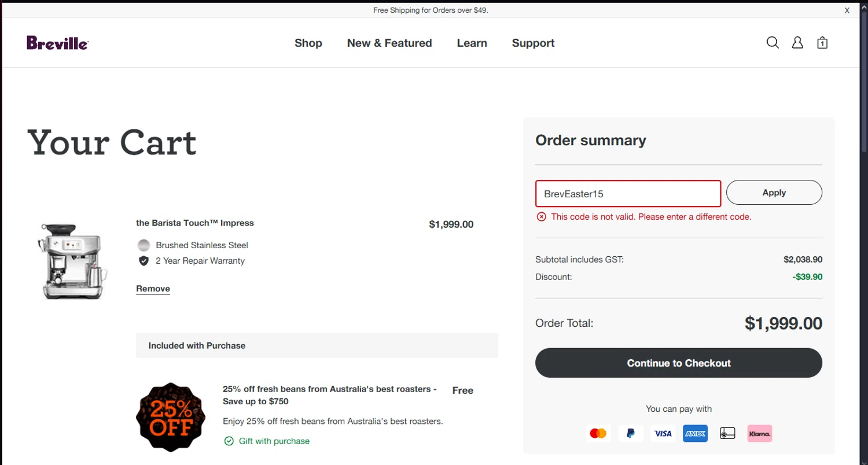Click the 25% off fresh beans offer title

(x=330, y=395)
